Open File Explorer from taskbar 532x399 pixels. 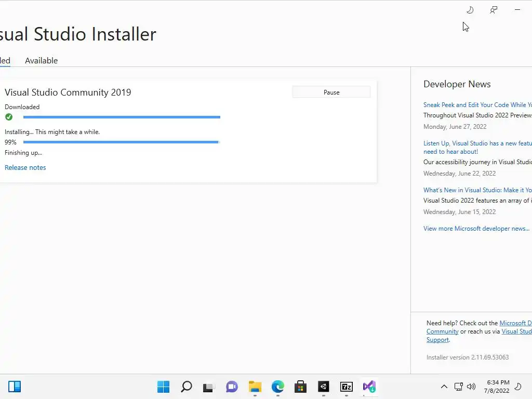coord(255,387)
